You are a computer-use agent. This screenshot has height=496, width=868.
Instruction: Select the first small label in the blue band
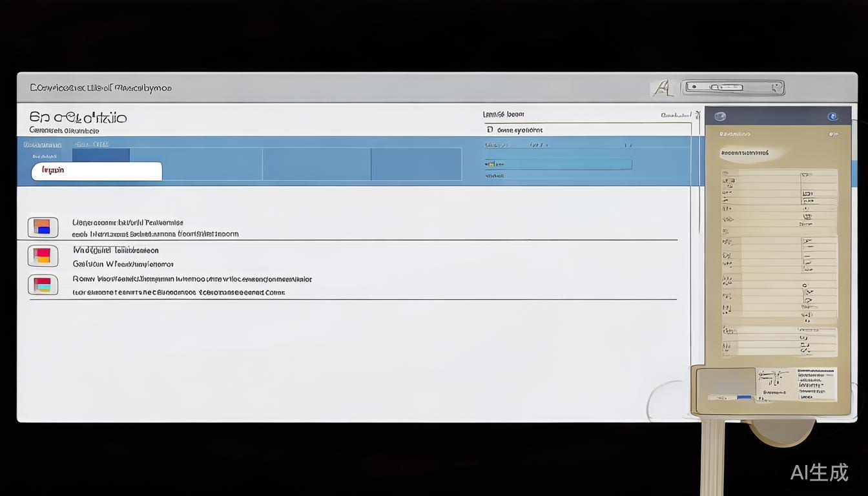43,145
